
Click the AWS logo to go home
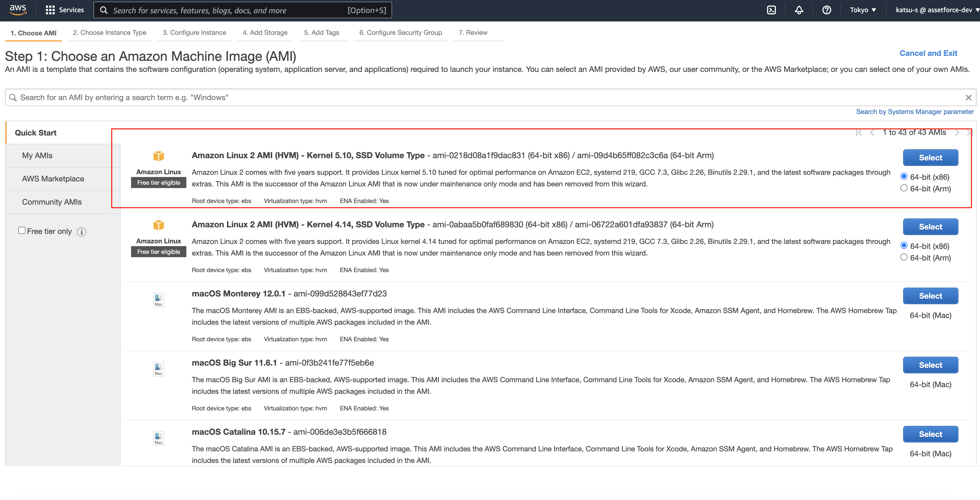coord(17,10)
